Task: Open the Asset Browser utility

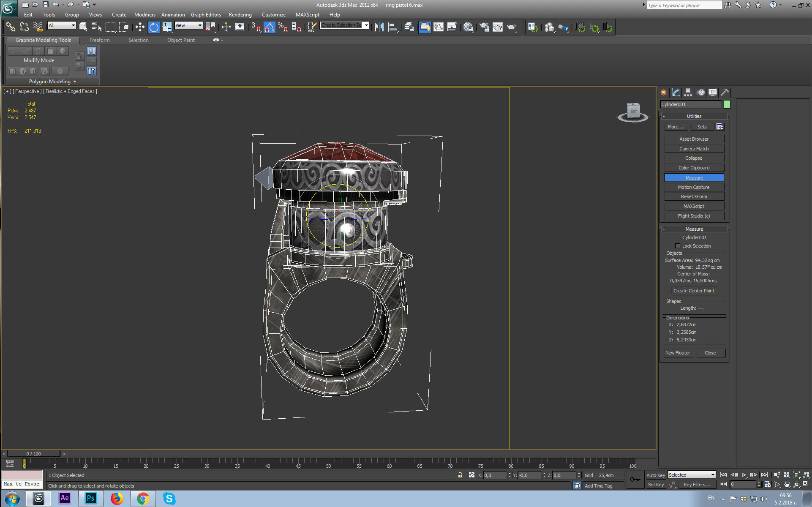Action: (694, 139)
